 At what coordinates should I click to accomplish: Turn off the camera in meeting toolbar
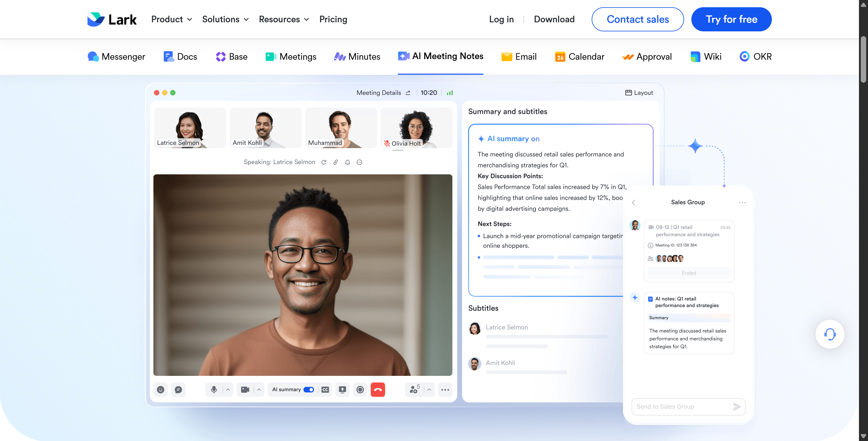[x=245, y=389]
